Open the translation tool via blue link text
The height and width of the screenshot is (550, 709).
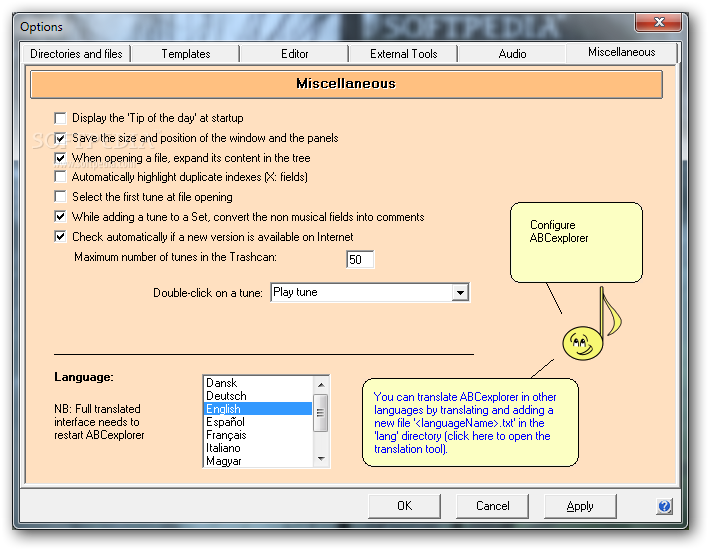click(x=464, y=423)
